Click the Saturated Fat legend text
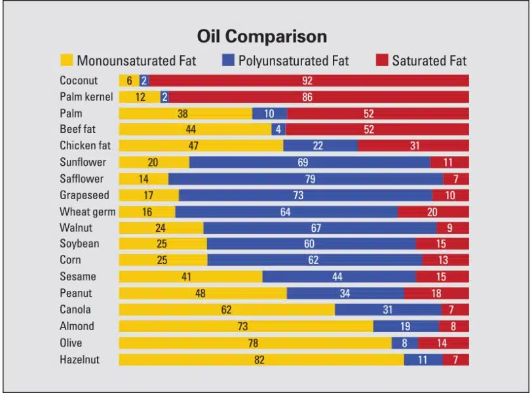 coord(429,61)
